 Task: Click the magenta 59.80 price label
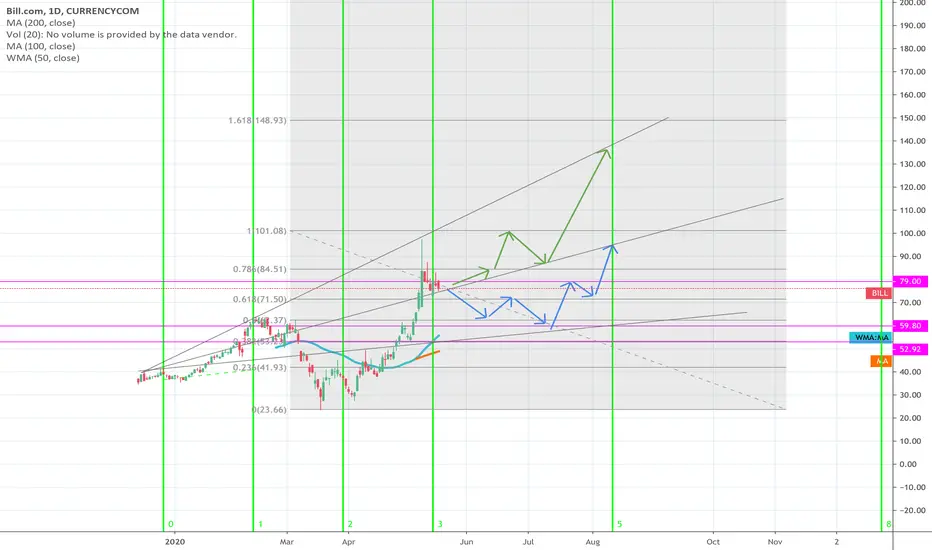910,326
